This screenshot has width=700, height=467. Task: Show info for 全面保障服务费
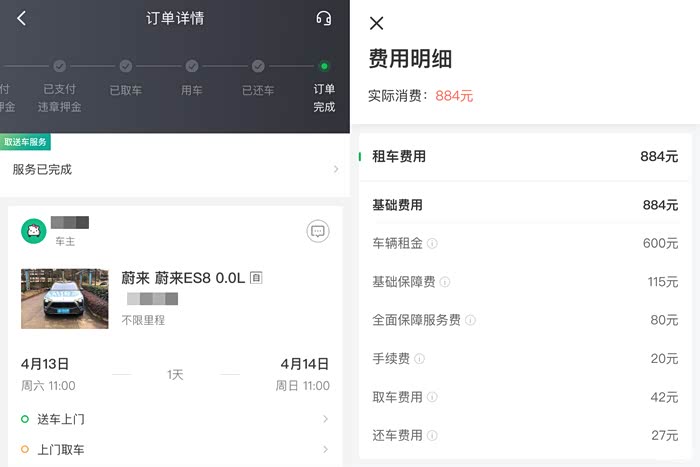pos(470,320)
